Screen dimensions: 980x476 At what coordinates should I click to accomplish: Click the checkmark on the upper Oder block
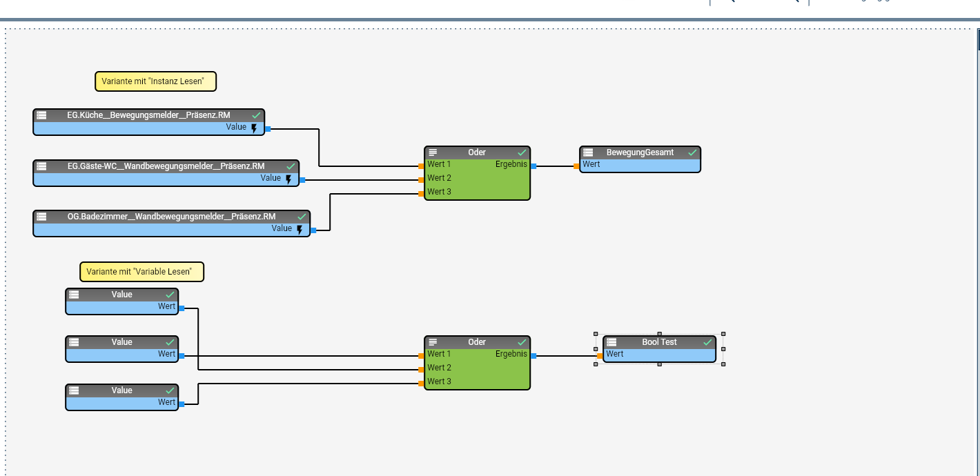coord(522,152)
